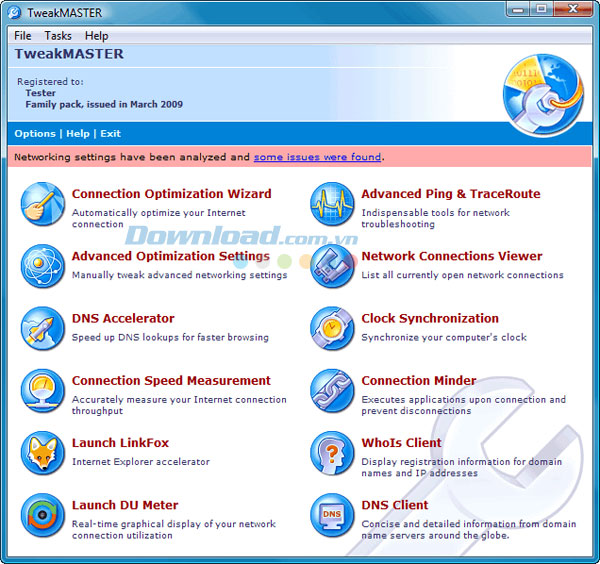Open the Launch DU Meter title link
The height and width of the screenshot is (564, 600).
(x=125, y=505)
